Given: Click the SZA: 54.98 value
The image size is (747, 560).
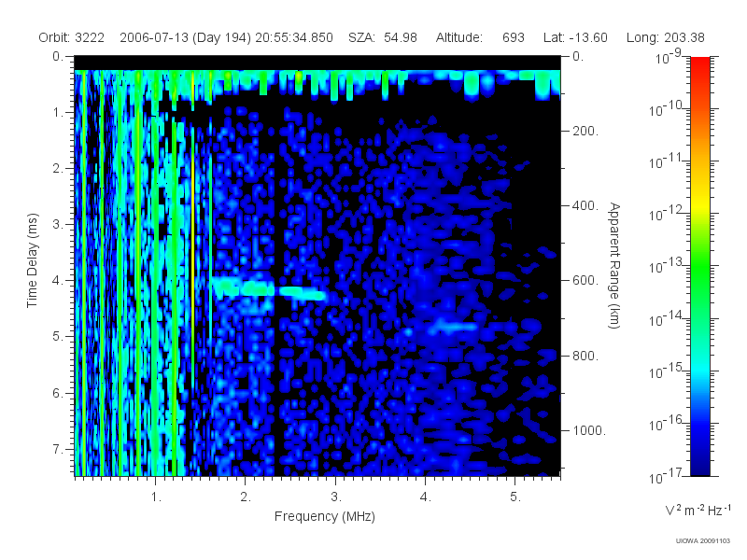Looking at the screenshot, I should (x=383, y=37).
